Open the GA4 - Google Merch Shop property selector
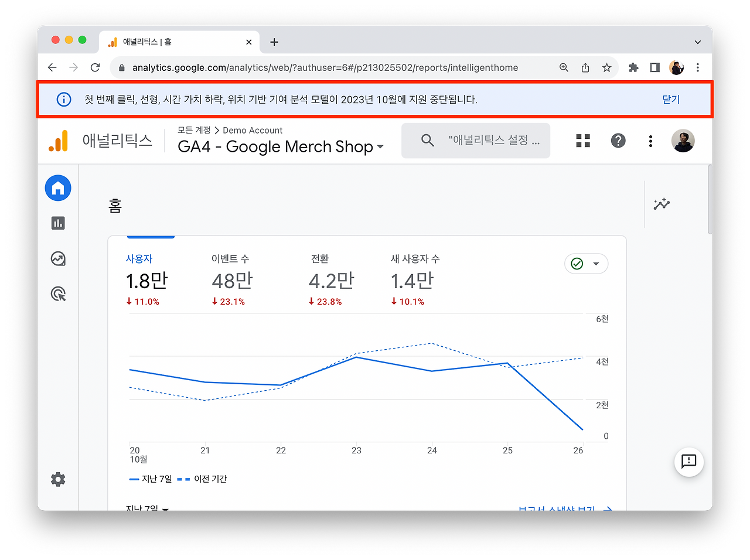 click(x=281, y=146)
